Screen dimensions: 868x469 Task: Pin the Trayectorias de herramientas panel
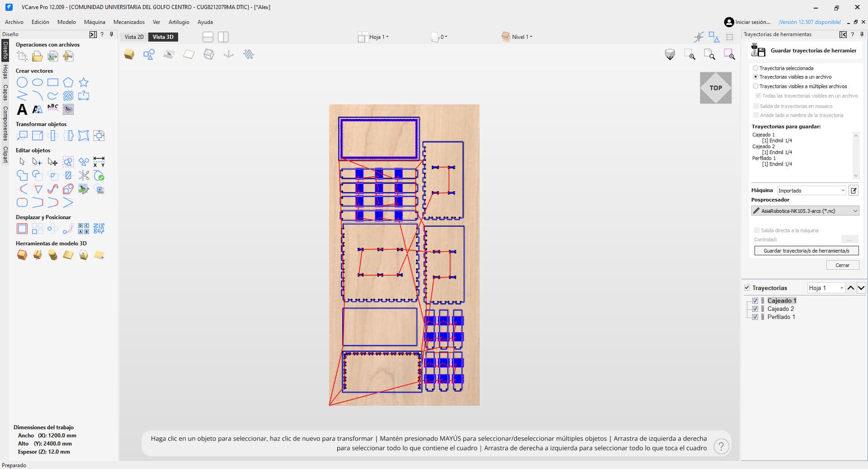click(862, 34)
